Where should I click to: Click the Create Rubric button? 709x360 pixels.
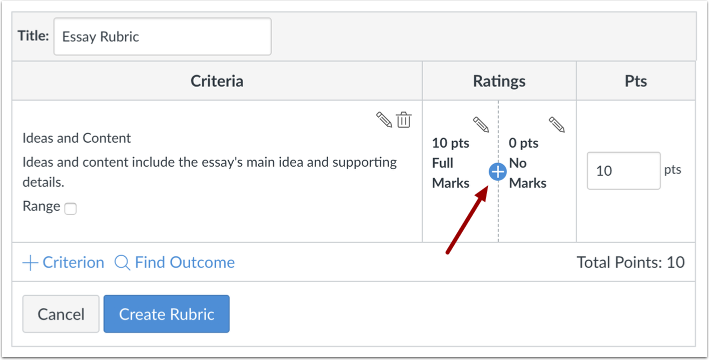(x=166, y=314)
